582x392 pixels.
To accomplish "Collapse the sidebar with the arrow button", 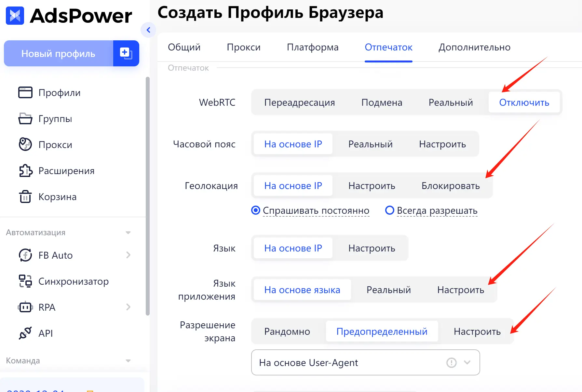I will pyautogui.click(x=148, y=30).
